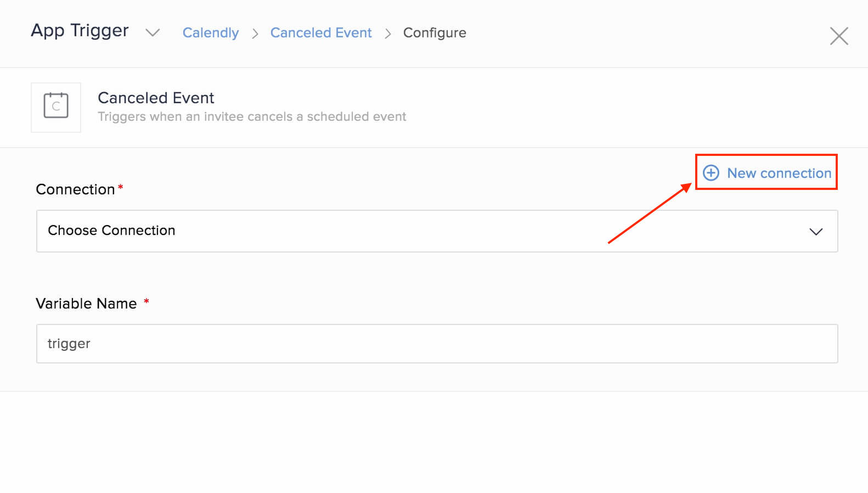The image size is (868, 493).
Task: Focus the Variable Name input containing 'trigger'
Action: (436, 344)
